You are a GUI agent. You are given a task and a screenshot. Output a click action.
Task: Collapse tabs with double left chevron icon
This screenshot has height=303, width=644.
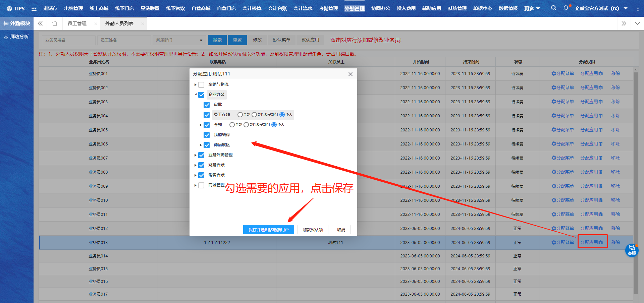(x=40, y=23)
